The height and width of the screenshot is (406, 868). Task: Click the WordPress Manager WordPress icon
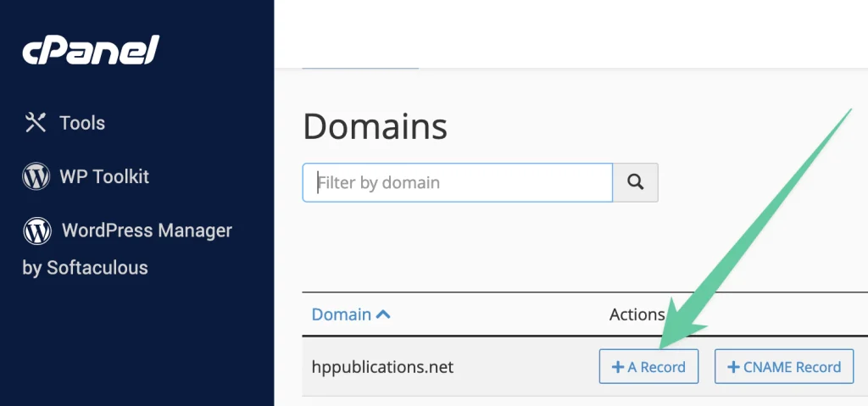click(x=37, y=231)
